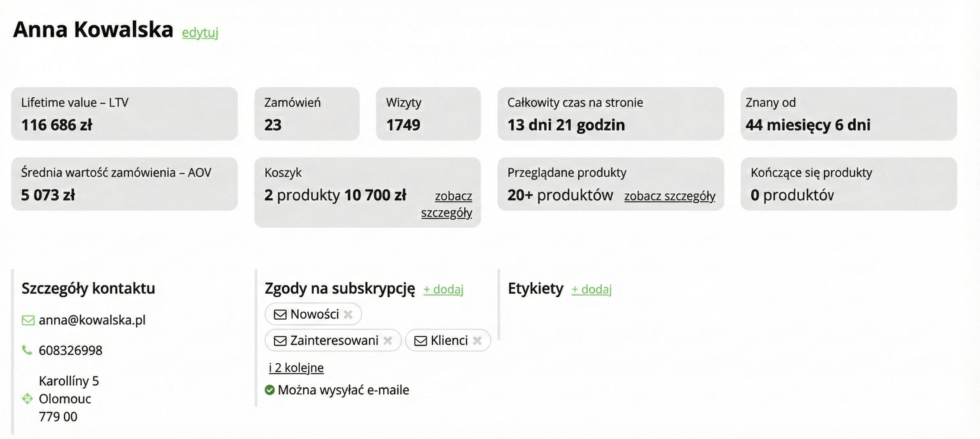
Task: Click the email envelope icon beside anna@kowalska.pl
Action: [28, 320]
